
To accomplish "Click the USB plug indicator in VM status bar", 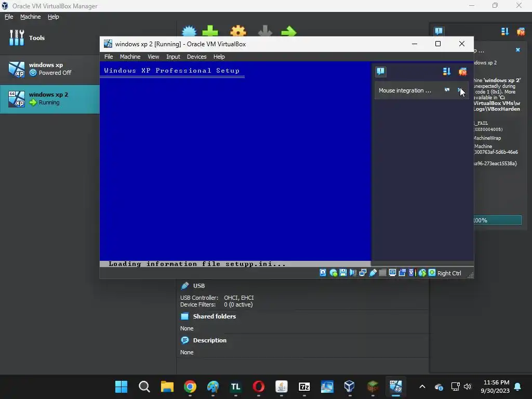I will coord(373,273).
